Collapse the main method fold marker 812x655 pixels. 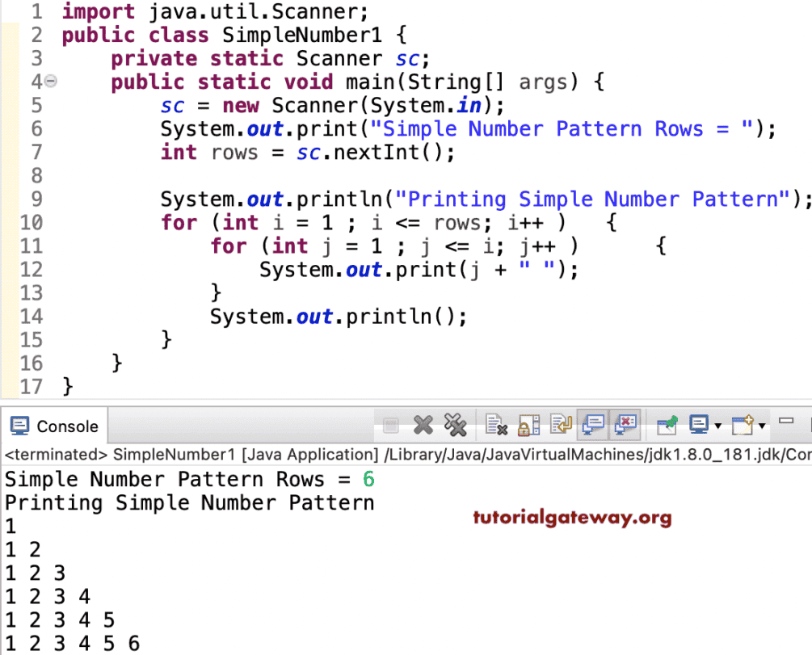(50, 81)
